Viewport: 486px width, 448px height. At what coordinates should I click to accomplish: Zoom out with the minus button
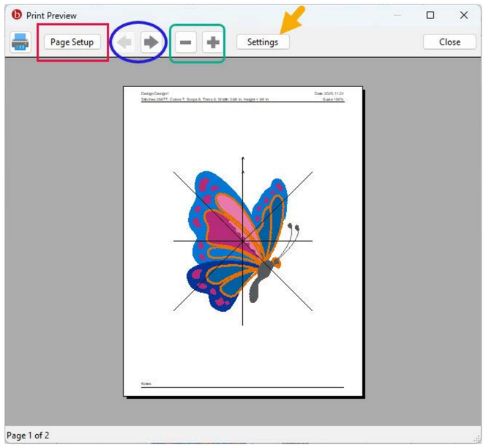[x=186, y=42]
